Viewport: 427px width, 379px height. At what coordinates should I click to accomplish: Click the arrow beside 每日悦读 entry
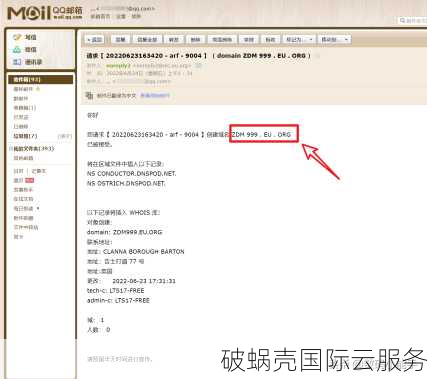38,208
